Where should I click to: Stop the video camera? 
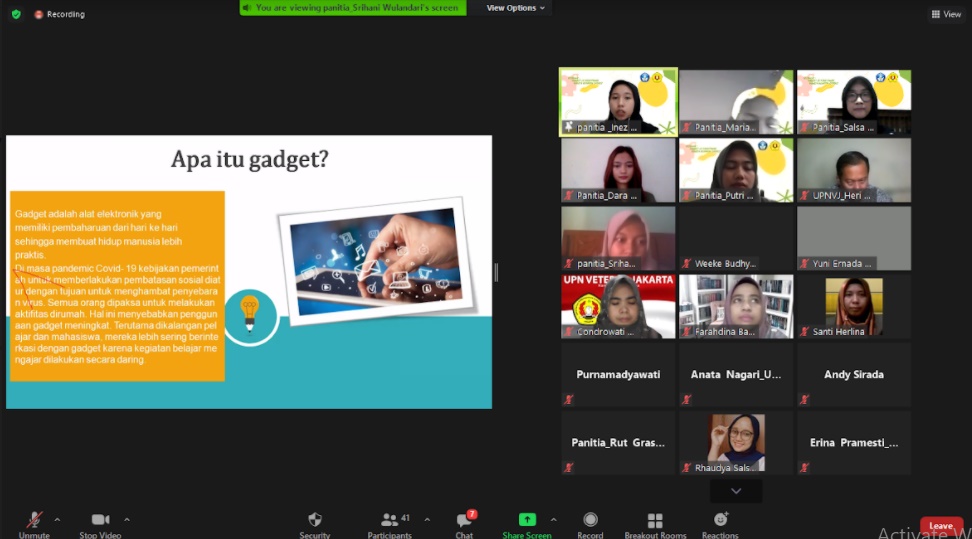[x=100, y=520]
